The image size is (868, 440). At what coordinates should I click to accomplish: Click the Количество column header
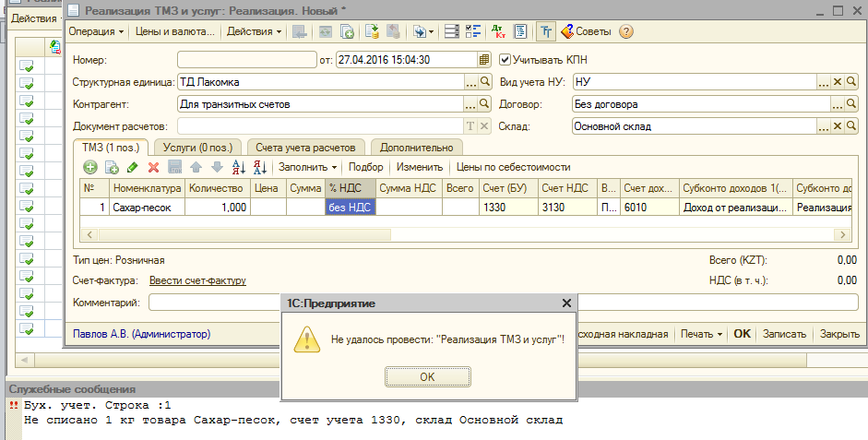tap(217, 188)
